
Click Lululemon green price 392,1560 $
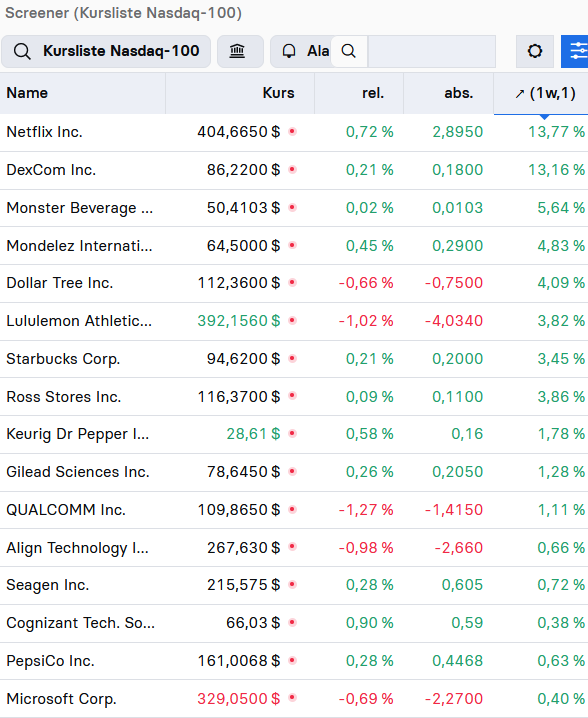(x=239, y=321)
